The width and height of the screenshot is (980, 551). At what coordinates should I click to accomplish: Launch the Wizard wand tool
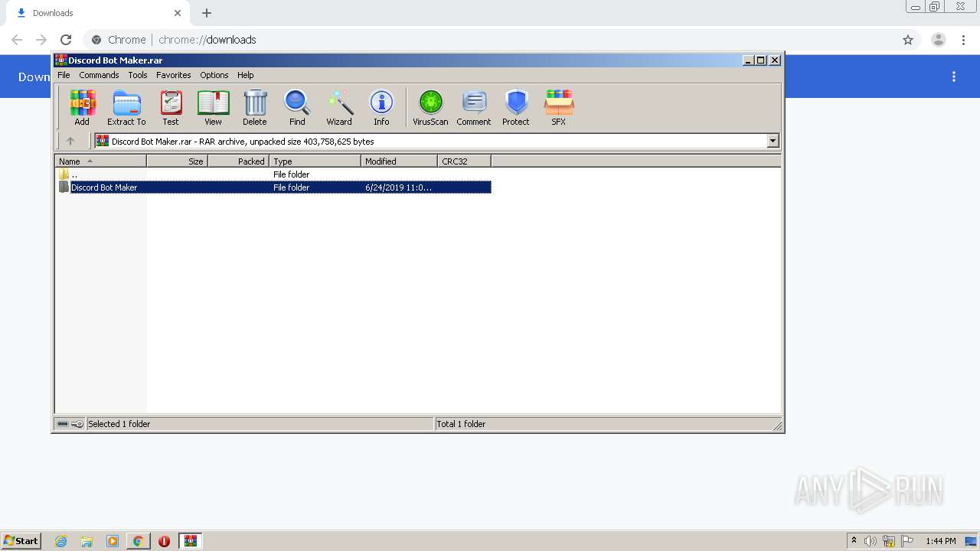click(x=339, y=107)
